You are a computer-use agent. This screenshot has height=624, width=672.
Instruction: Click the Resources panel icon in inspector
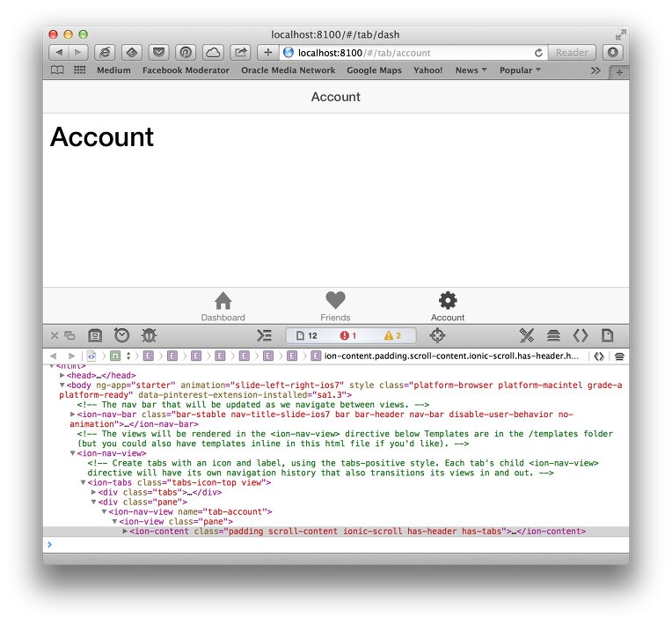[x=95, y=335]
